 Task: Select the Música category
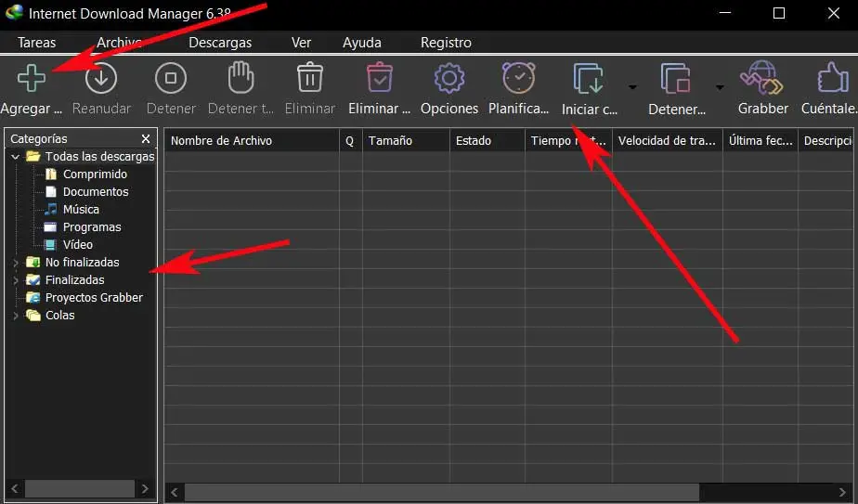coord(81,209)
